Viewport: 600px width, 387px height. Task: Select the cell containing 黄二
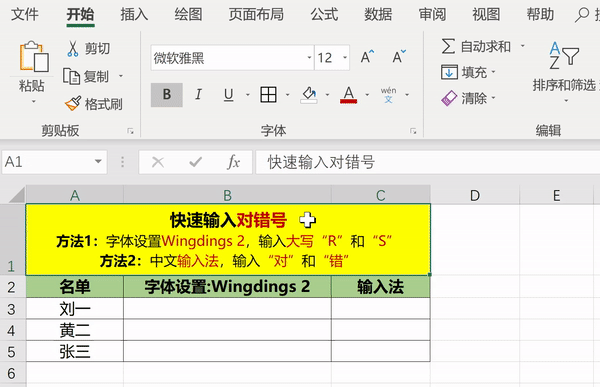pos(75,330)
